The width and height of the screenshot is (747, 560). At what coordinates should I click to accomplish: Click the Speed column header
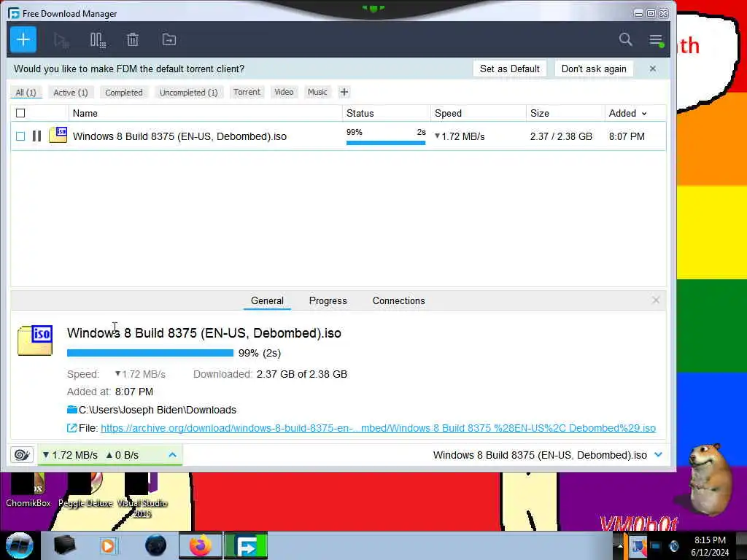coord(479,113)
